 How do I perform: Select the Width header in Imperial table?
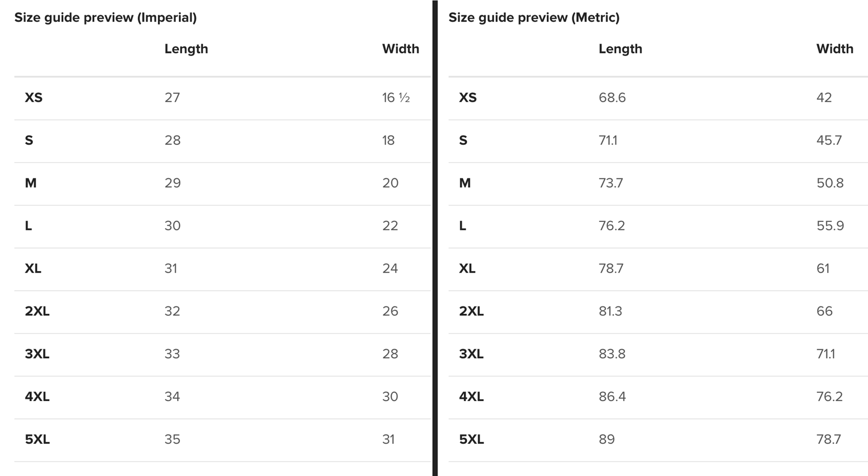(401, 49)
